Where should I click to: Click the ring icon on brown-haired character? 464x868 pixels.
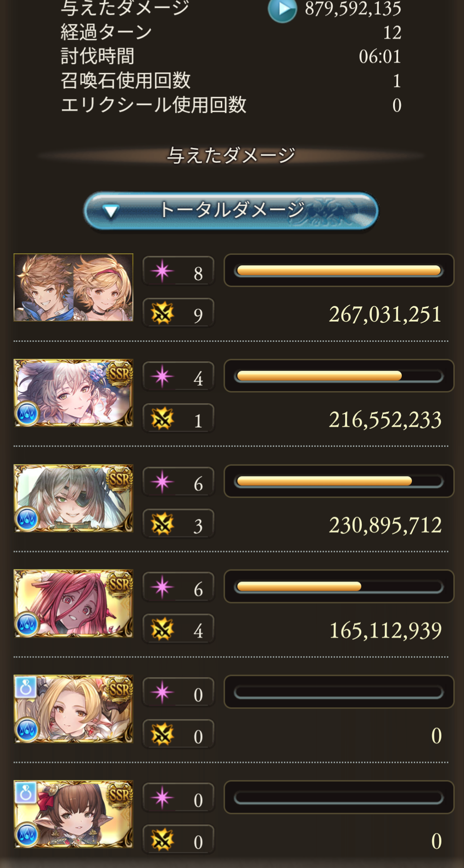[x=26, y=792]
